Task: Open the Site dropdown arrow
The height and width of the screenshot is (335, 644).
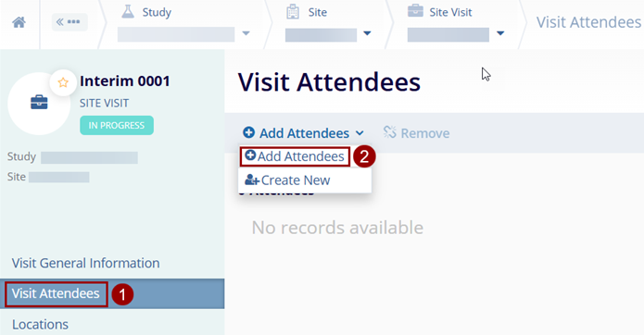Action: click(x=367, y=33)
